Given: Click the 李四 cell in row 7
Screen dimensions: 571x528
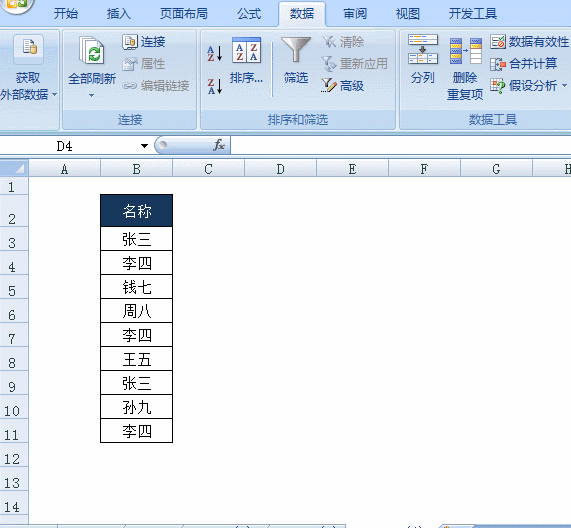Looking at the screenshot, I should click(137, 335).
